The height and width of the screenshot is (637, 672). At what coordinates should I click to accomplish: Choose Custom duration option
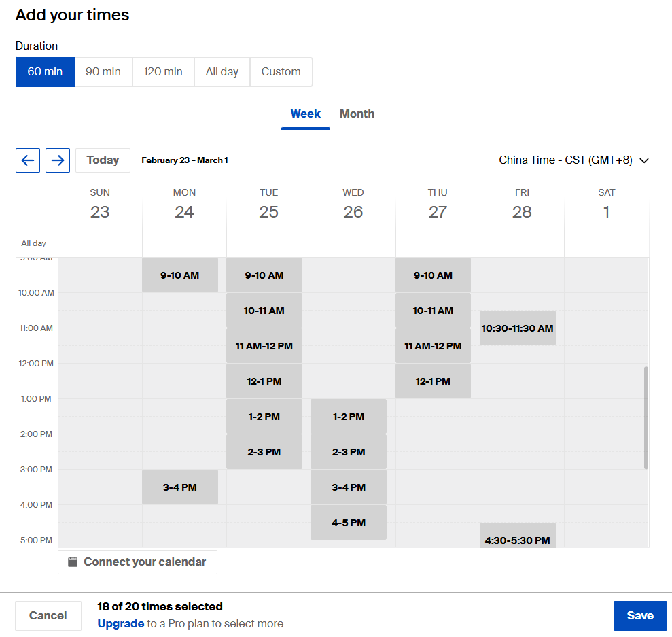click(x=281, y=72)
